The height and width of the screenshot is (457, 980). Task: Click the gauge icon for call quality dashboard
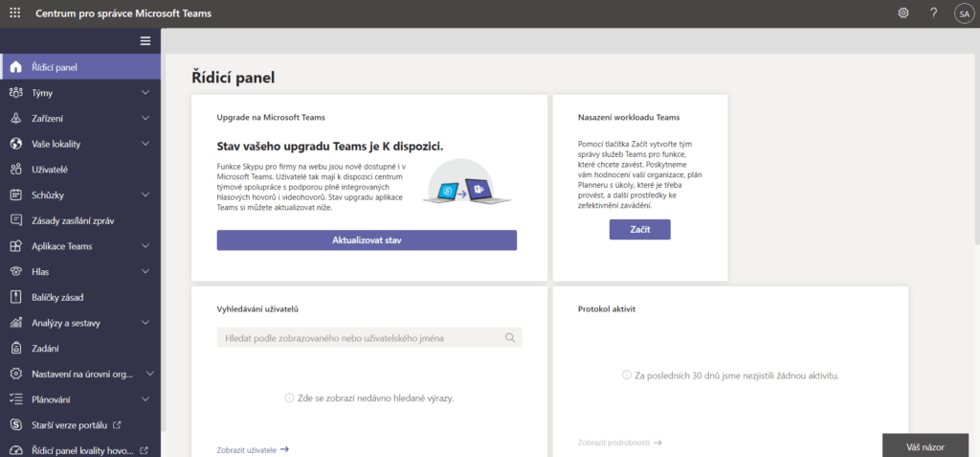[16, 450]
